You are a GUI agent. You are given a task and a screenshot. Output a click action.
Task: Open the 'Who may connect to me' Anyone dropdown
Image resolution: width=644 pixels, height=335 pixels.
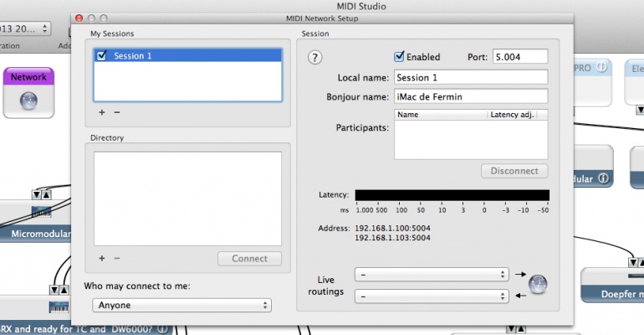182,305
